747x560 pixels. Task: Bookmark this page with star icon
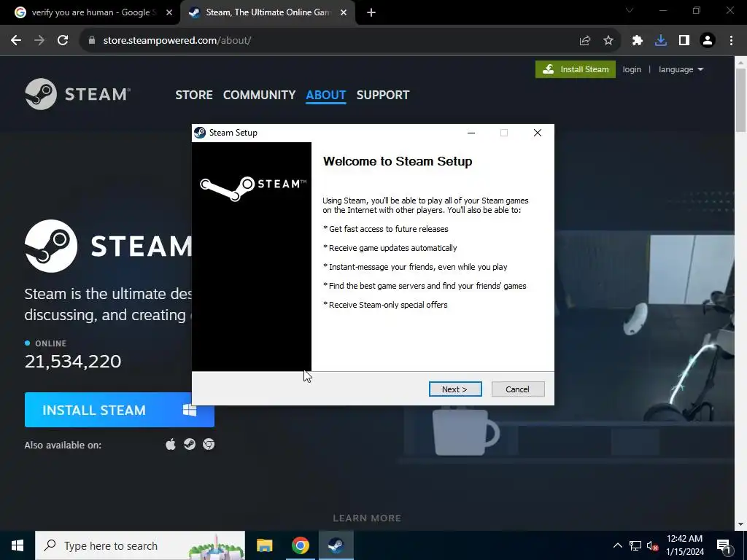click(608, 41)
